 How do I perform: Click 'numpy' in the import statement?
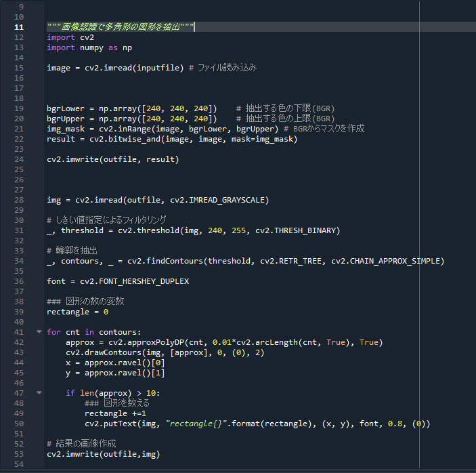tap(91, 47)
